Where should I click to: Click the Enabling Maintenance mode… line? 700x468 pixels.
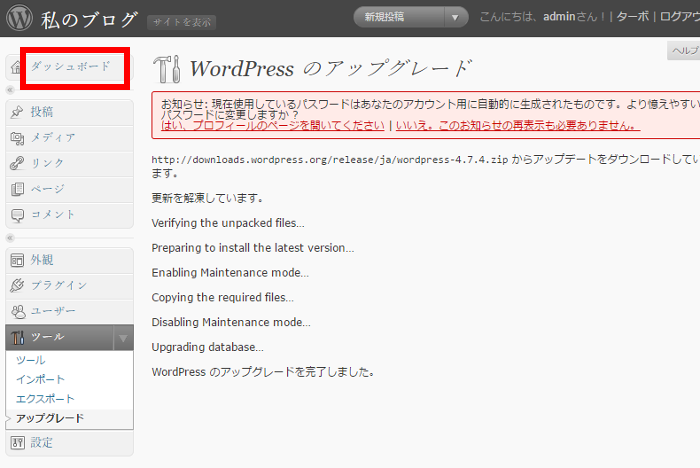[230, 272]
